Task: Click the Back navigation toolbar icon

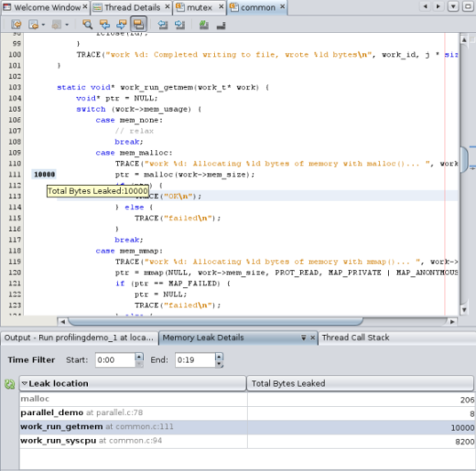Action: pos(33,25)
